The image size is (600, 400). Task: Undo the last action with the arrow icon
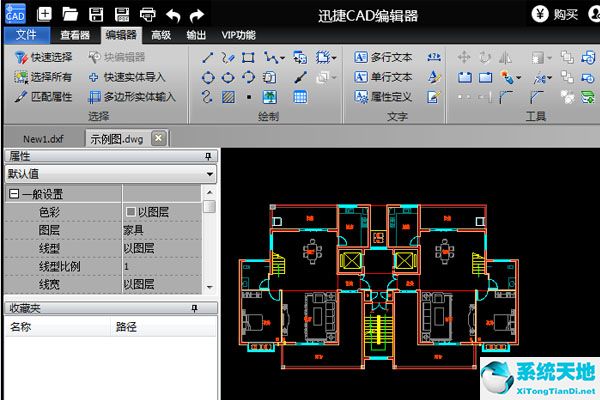(173, 15)
